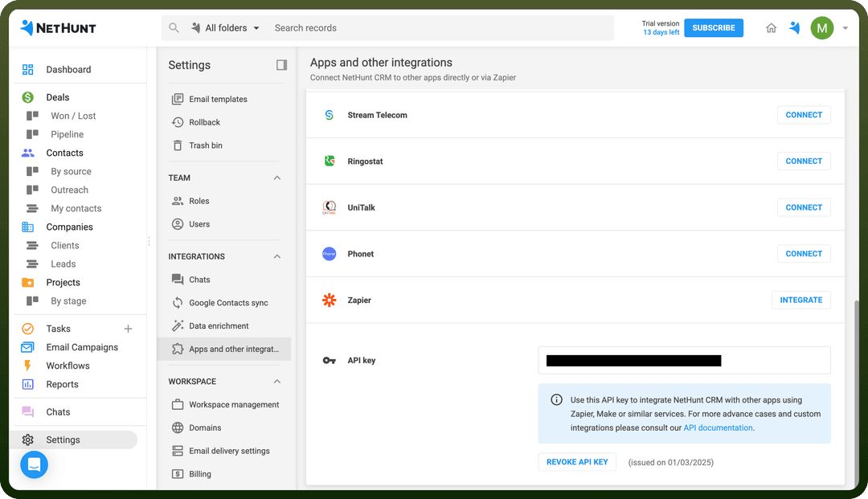868x499 pixels.
Task: Open Rollback settings
Action: [204, 122]
